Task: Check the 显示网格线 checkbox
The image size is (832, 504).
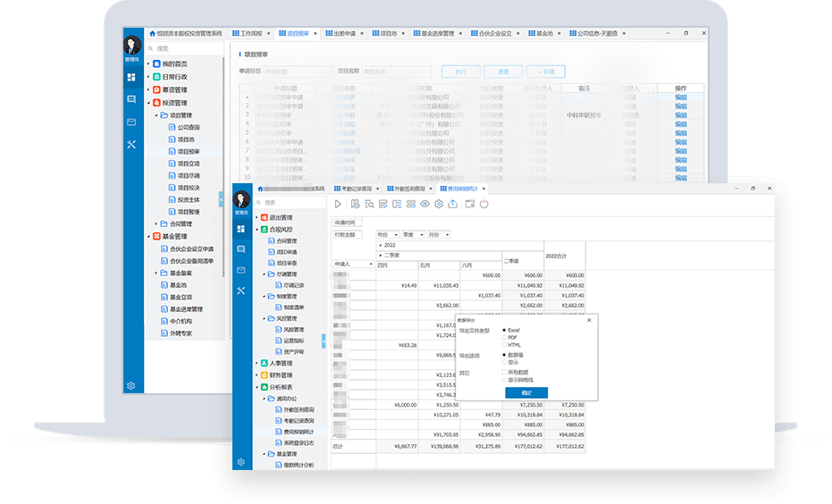Action: (504, 380)
